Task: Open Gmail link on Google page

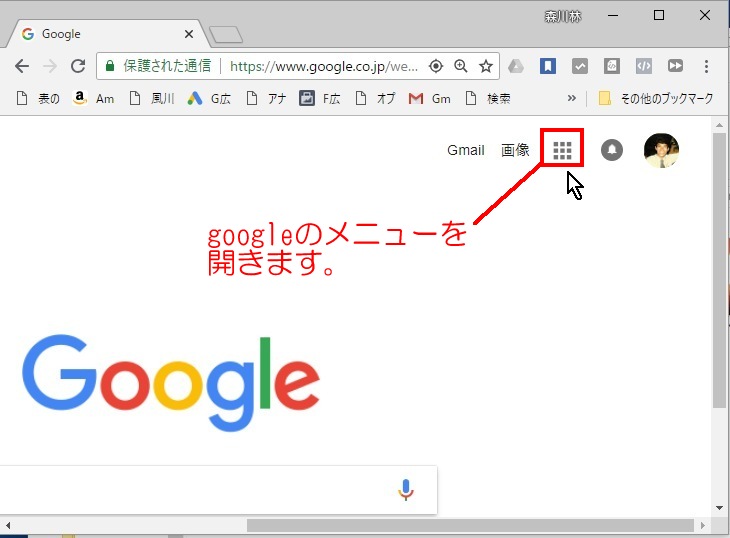Action: click(x=466, y=150)
